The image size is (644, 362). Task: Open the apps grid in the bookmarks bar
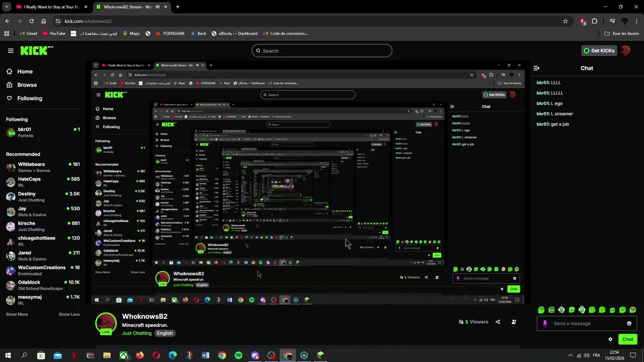7,34
